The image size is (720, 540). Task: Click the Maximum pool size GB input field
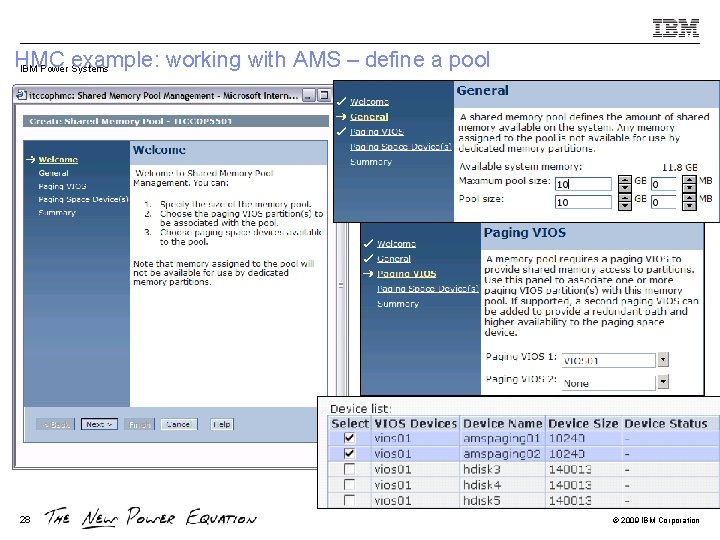click(x=583, y=184)
